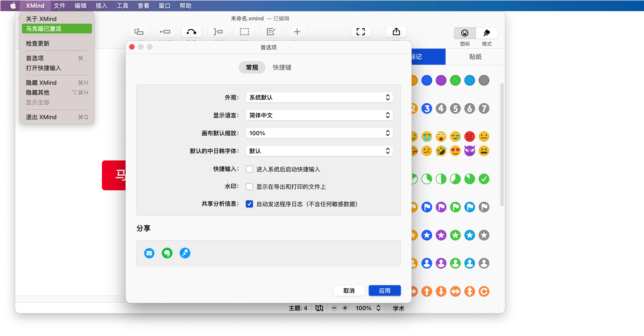Open the 外观 appearance dropdown
Viewport: 644px width, 336px height.
tap(319, 97)
